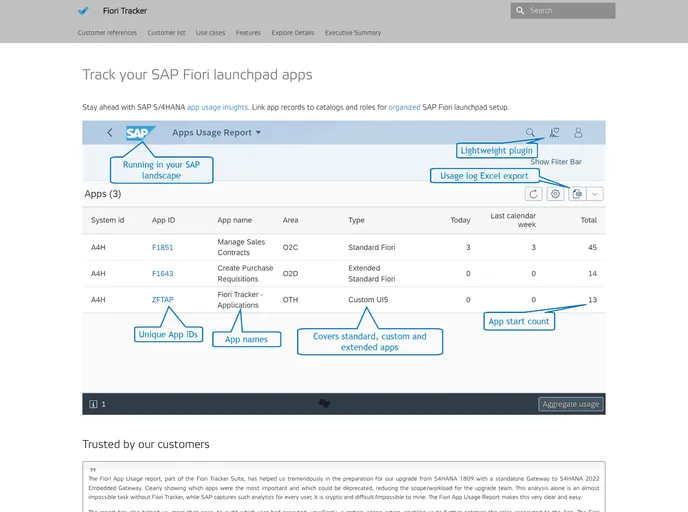Screen dimensions: 688x512
Task: Click the App ID column header
Action: coord(163,220)
